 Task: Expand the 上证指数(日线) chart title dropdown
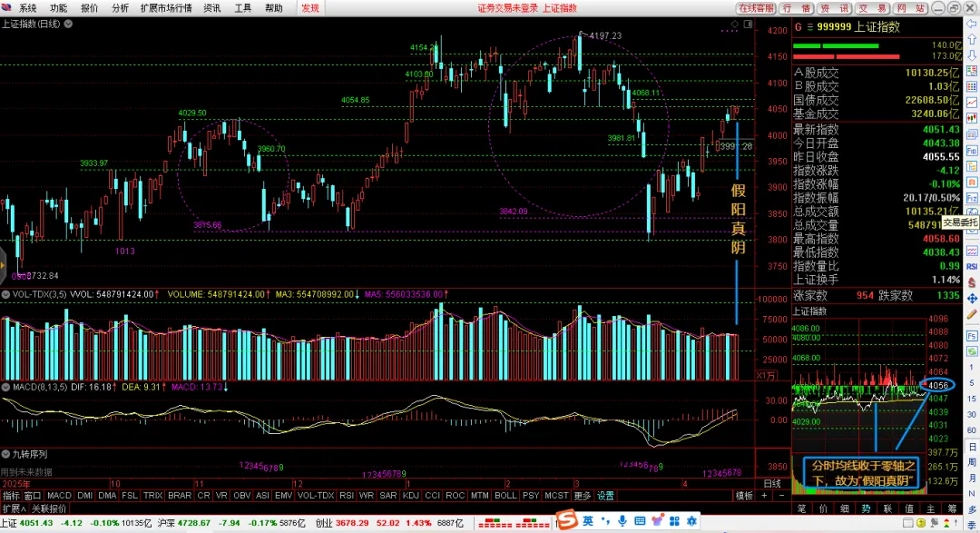coord(68,24)
